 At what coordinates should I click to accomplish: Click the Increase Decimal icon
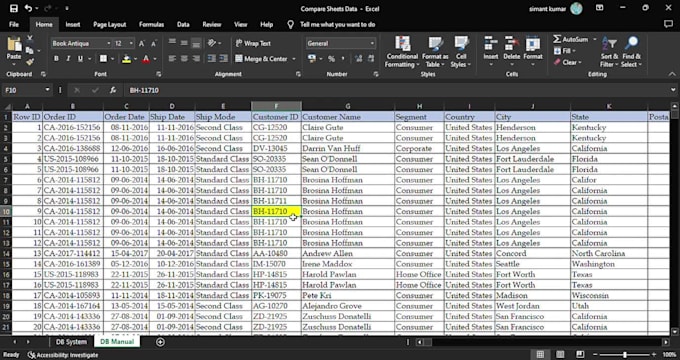click(359, 59)
